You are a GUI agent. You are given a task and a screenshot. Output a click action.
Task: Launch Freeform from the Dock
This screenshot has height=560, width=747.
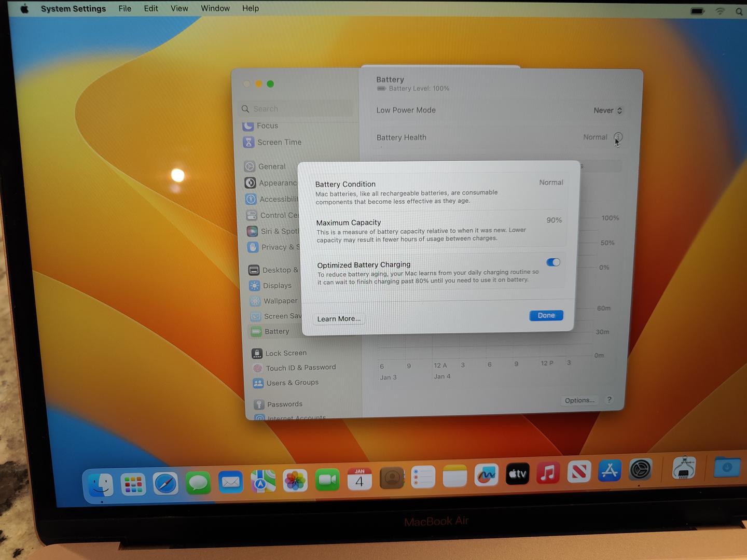(x=486, y=475)
